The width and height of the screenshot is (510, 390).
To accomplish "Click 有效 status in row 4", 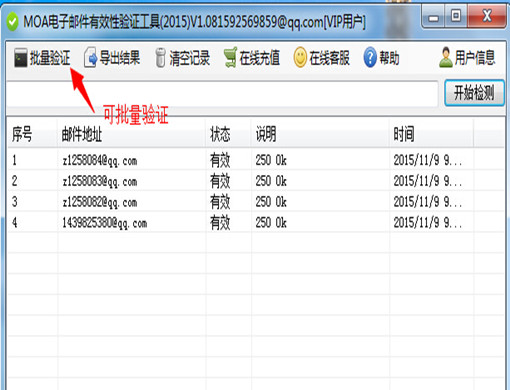I will tap(220, 222).
